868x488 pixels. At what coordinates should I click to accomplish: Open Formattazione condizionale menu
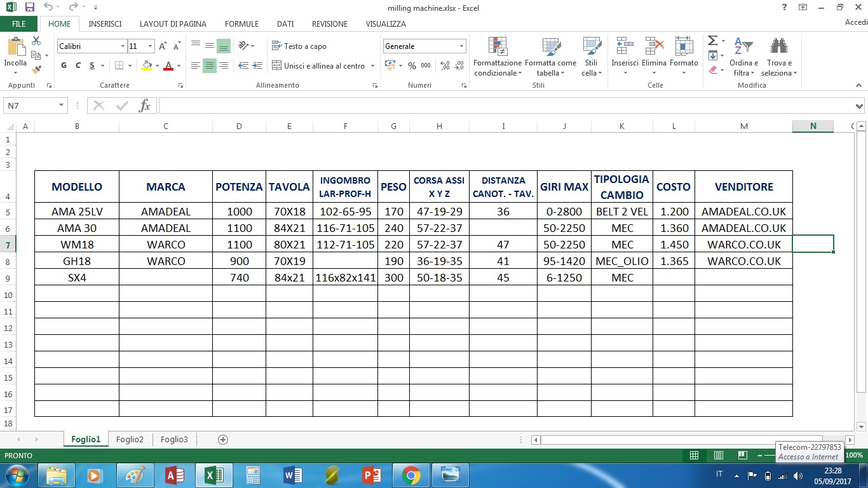tap(498, 57)
